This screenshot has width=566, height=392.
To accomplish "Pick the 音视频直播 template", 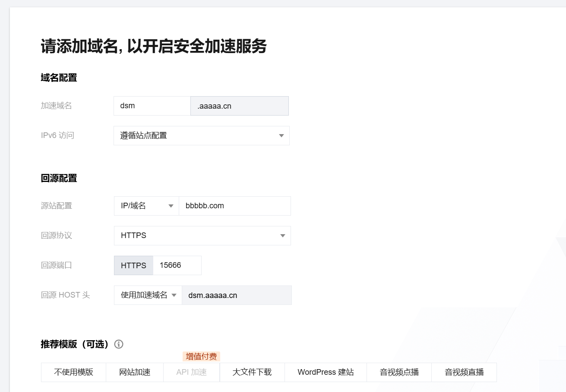I will click(464, 372).
